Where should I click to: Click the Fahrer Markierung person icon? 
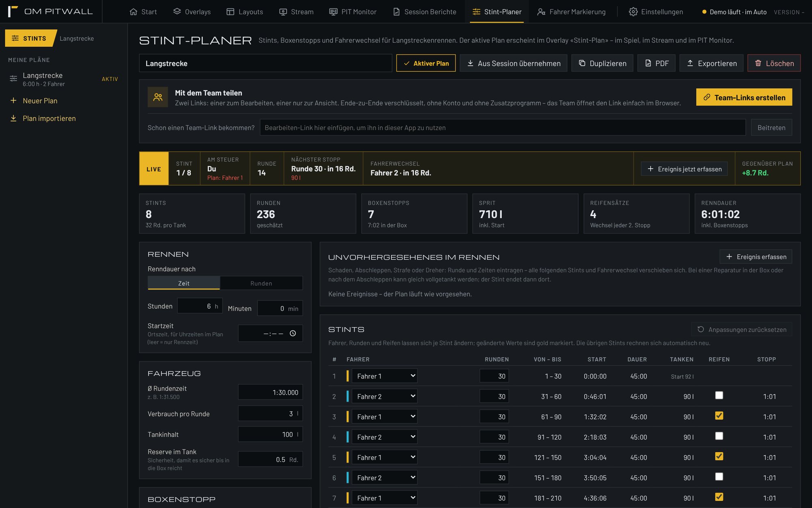[x=541, y=12]
